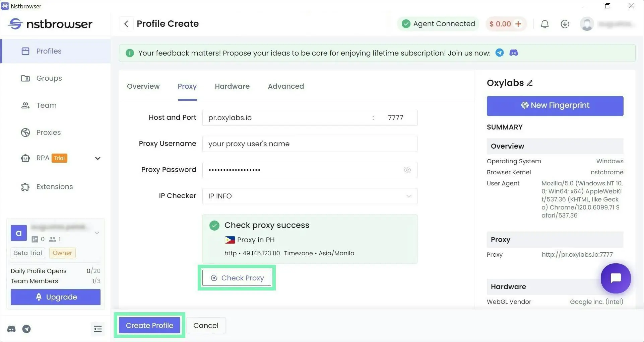Switch to the Hardware tab
This screenshot has width=644, height=342.
232,86
